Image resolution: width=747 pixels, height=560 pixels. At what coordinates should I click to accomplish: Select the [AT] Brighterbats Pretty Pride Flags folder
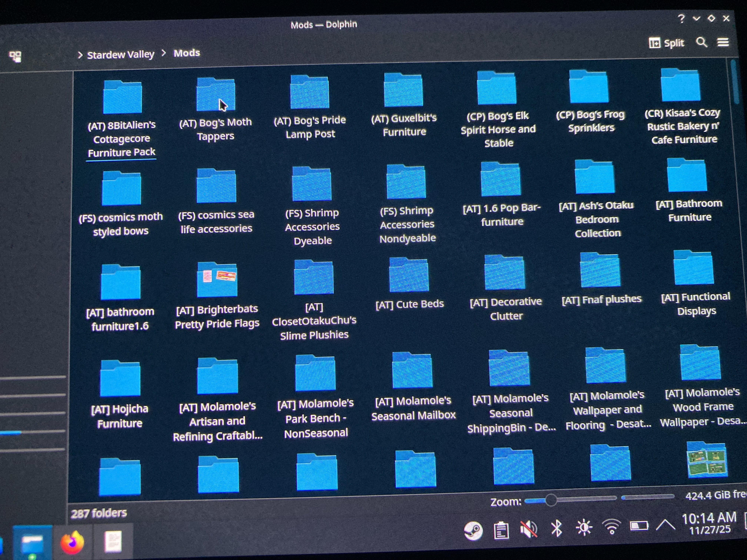coord(217,280)
